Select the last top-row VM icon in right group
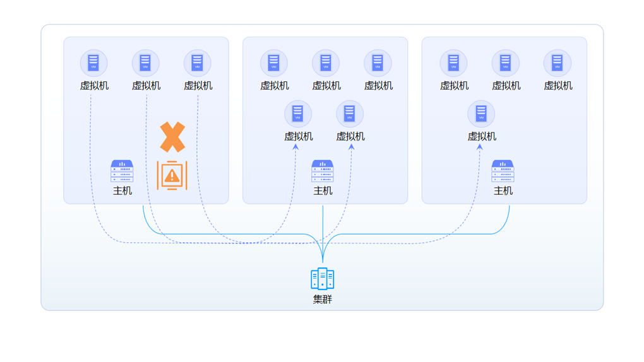Screen dimensions: 644x362 pos(558,63)
